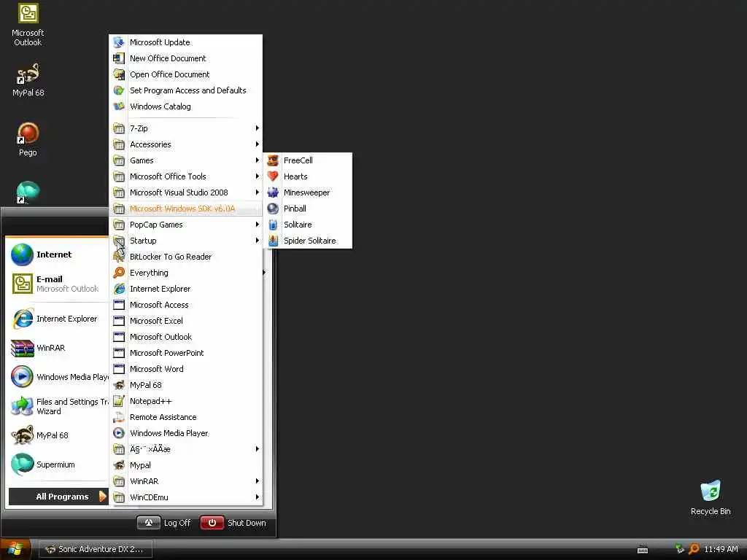Open the on-screen keyboard tray icon
This screenshot has height=560, width=747.
[x=643, y=550]
